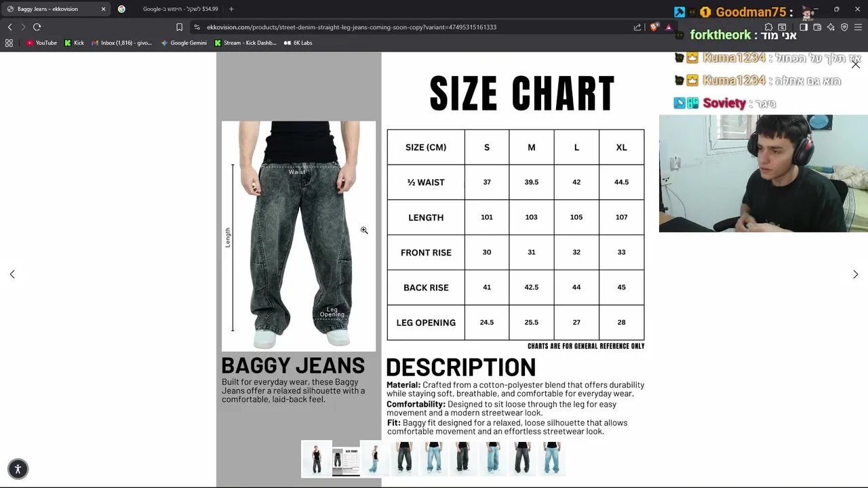The image size is (868, 488).
Task: Click the Soviety chat username in overlay
Action: click(724, 103)
